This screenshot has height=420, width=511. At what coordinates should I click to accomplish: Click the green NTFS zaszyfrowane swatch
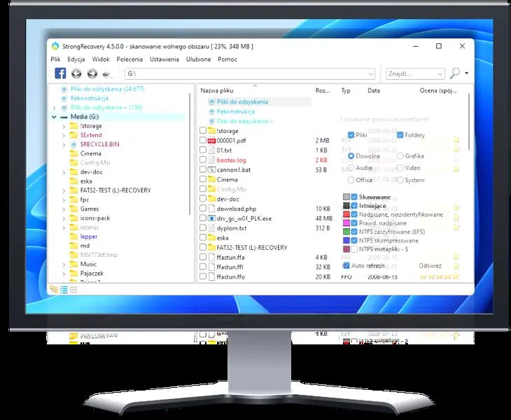tap(346, 232)
